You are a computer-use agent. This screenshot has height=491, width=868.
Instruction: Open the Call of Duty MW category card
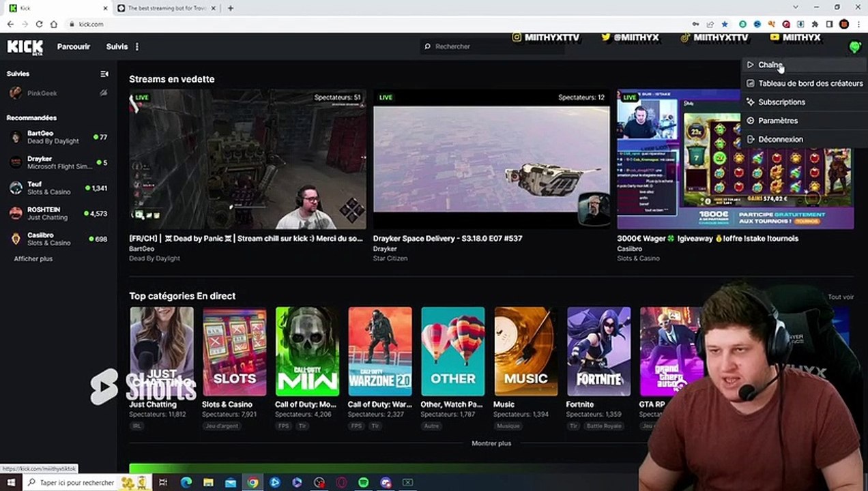pyautogui.click(x=307, y=351)
